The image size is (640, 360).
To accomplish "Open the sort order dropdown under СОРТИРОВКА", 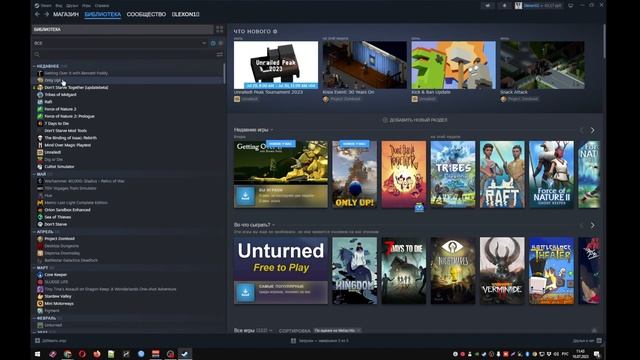I will [337, 331].
